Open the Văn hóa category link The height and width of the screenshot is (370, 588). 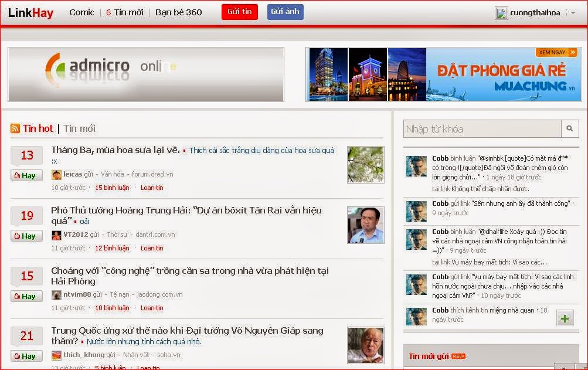click(x=112, y=174)
